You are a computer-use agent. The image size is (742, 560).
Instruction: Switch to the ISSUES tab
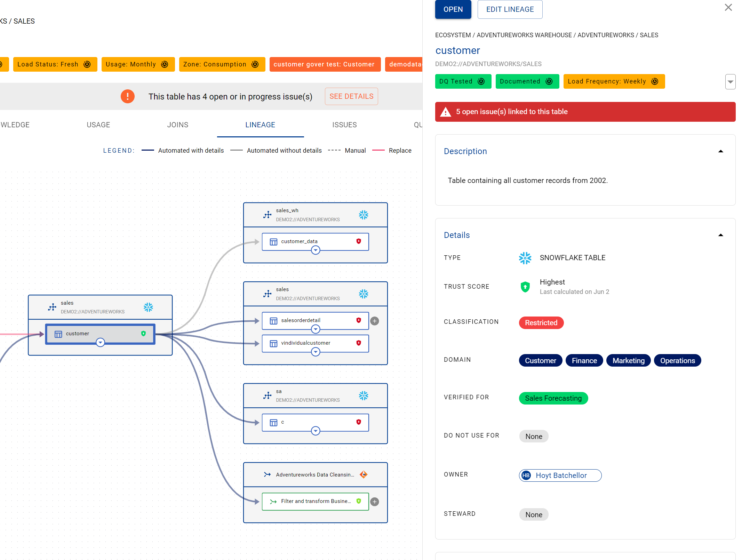pos(344,125)
